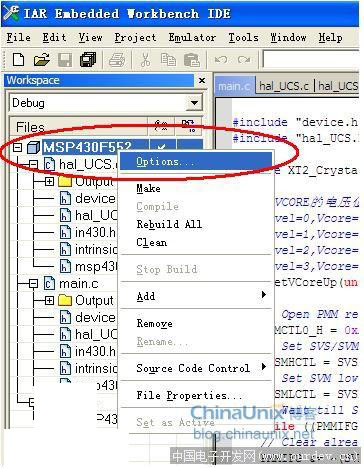Choose Make from the context menu
This screenshot has width=364, height=468.
click(x=196, y=188)
